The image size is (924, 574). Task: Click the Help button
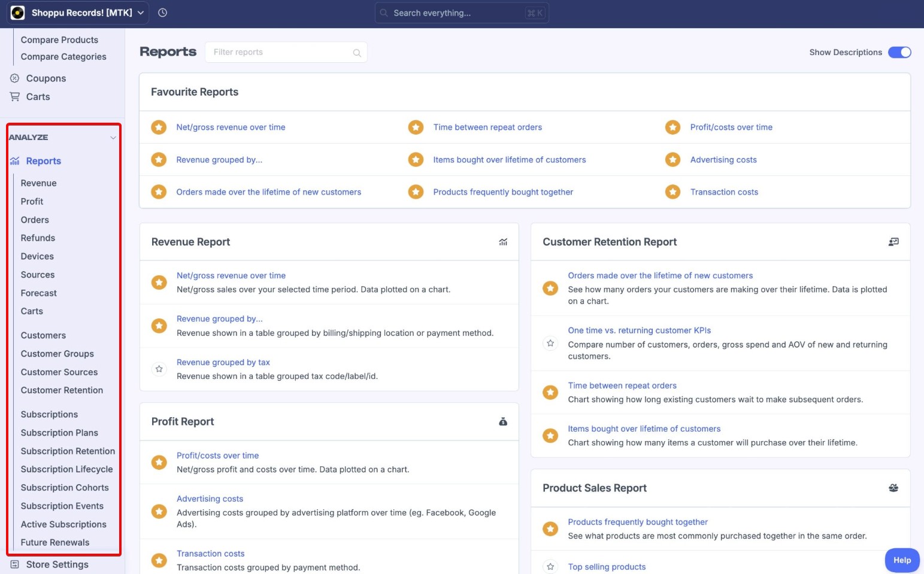pyautogui.click(x=901, y=560)
